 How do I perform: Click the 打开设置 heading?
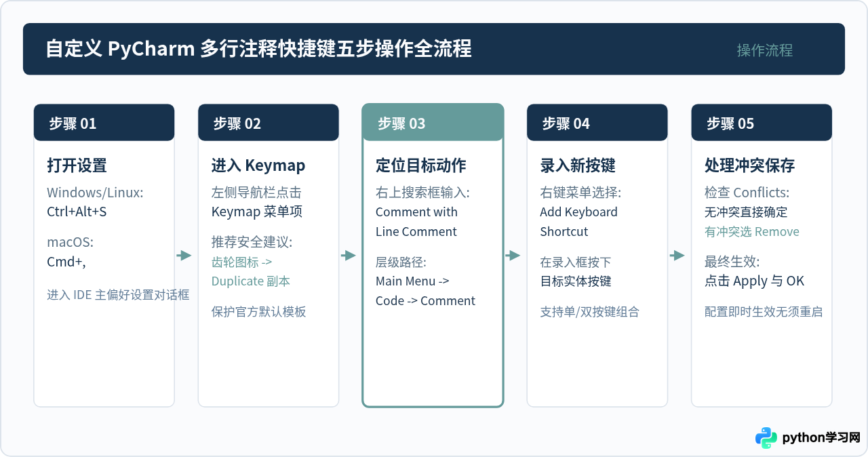(77, 165)
